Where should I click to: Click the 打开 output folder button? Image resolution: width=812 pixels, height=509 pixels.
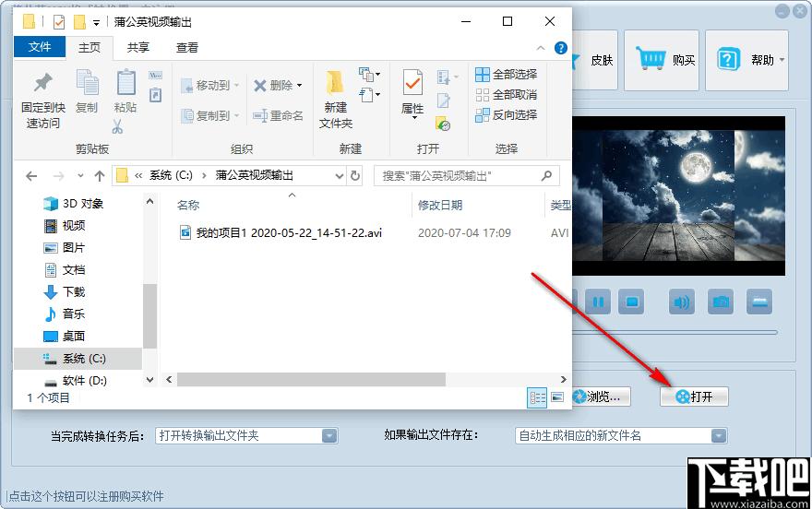694,397
